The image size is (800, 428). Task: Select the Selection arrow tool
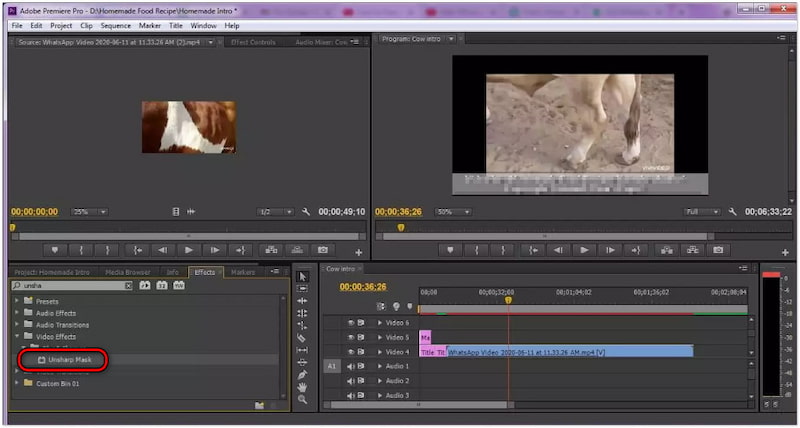pos(302,275)
